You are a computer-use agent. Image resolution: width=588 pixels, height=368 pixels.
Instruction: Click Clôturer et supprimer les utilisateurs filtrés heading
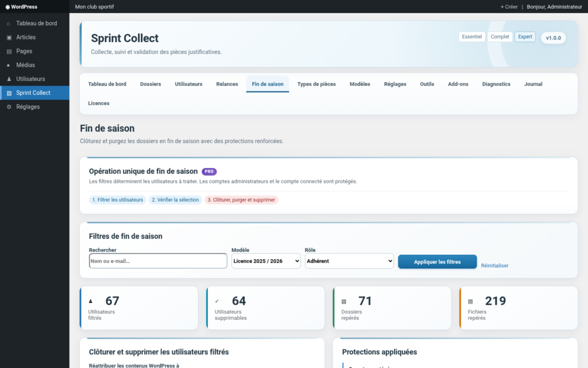click(158, 352)
